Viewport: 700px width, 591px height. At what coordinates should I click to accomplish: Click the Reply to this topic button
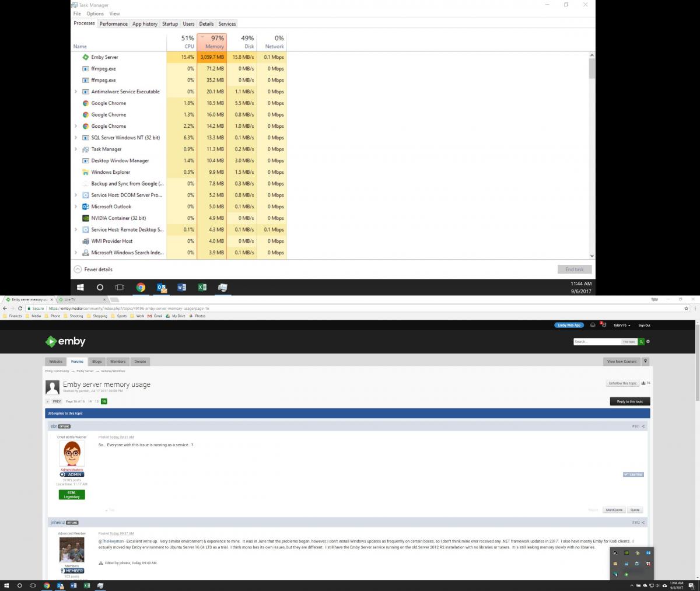(x=630, y=401)
